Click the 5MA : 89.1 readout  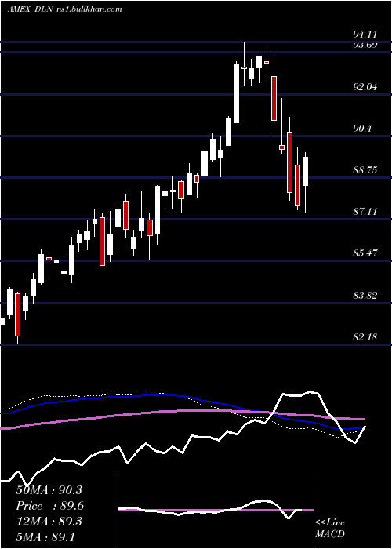45,536
